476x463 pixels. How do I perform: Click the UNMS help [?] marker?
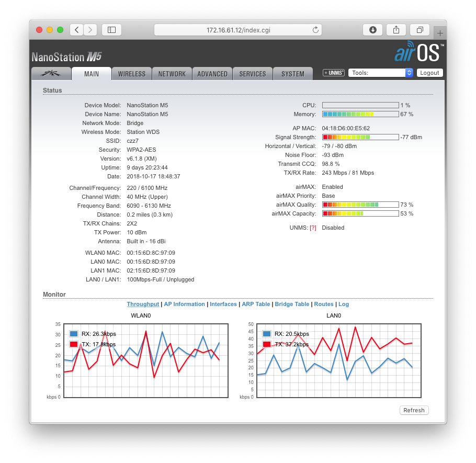click(x=313, y=228)
